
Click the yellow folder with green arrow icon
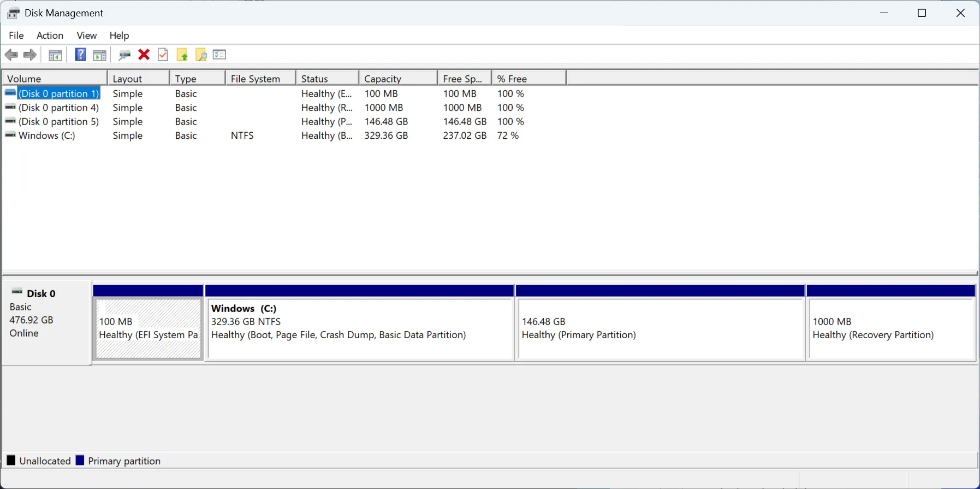tap(182, 55)
